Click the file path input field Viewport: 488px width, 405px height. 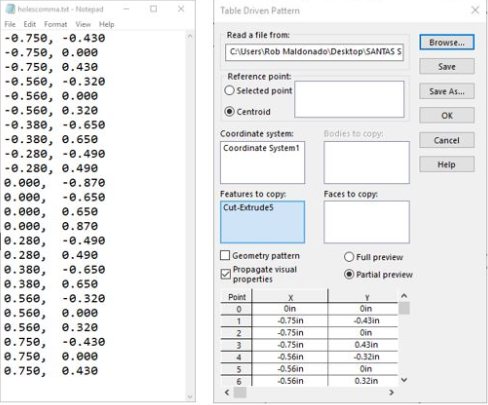(x=314, y=52)
